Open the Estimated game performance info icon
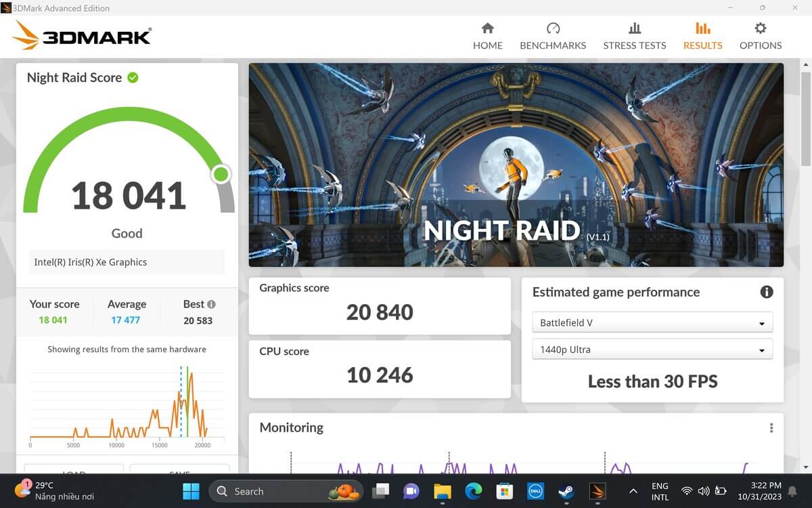The height and width of the screenshot is (508, 812). coord(766,292)
